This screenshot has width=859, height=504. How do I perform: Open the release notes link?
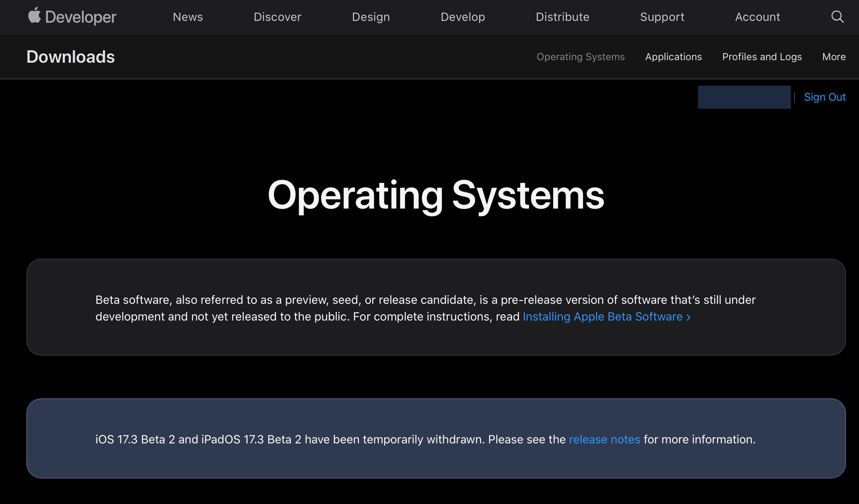tap(604, 440)
